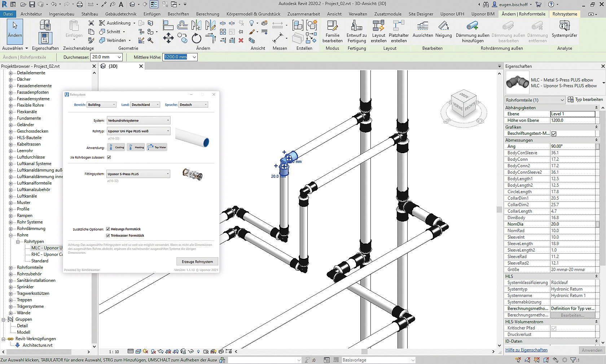606x364 pixels.
Task: Click the Align tool icon
Action: point(168,25)
